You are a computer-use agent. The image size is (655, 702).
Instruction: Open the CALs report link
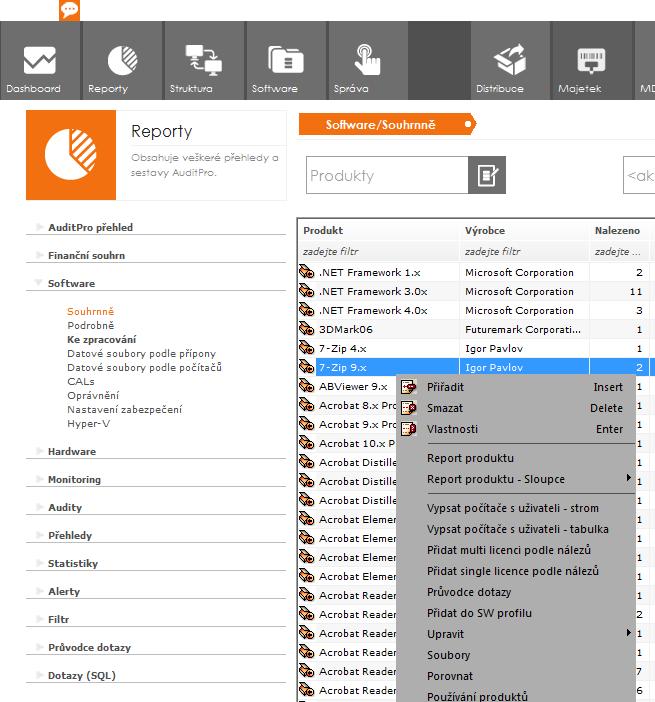(x=81, y=381)
